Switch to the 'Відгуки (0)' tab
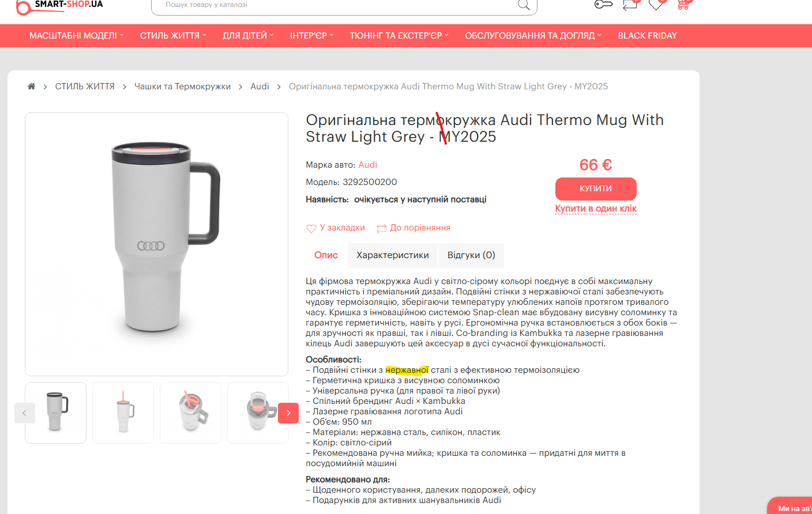812x514 pixels. pos(471,255)
